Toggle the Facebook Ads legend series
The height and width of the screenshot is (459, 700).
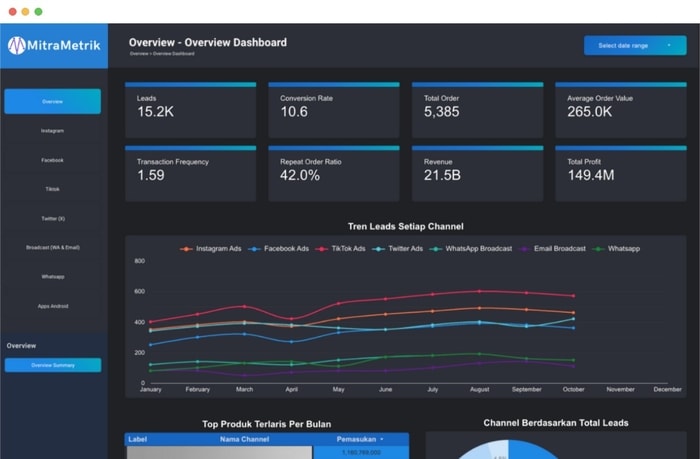coord(278,249)
